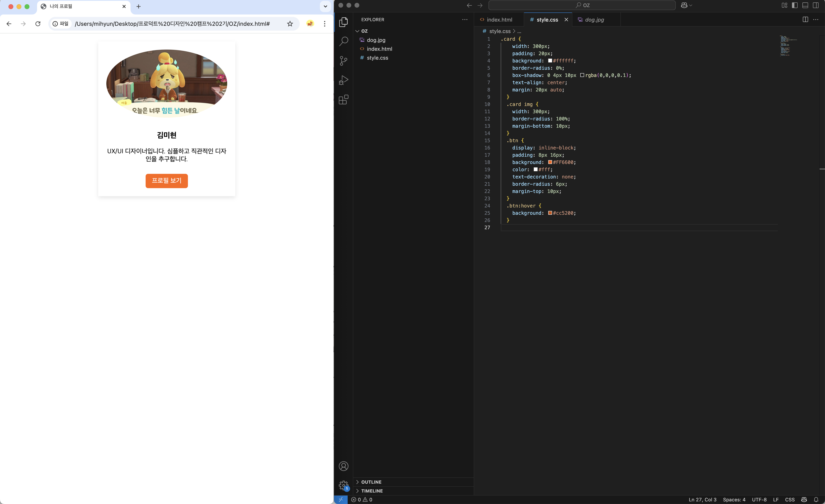Click the Accounts icon in activity bar

pos(344,466)
